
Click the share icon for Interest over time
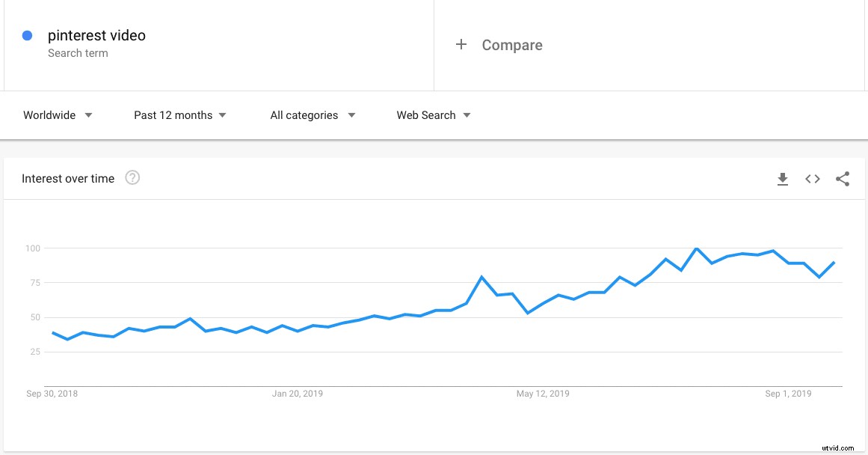click(843, 179)
